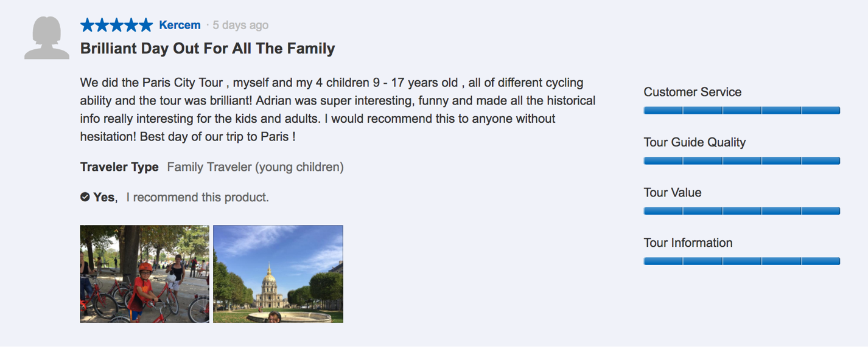Open reviewer profile link Kercem

(x=180, y=25)
